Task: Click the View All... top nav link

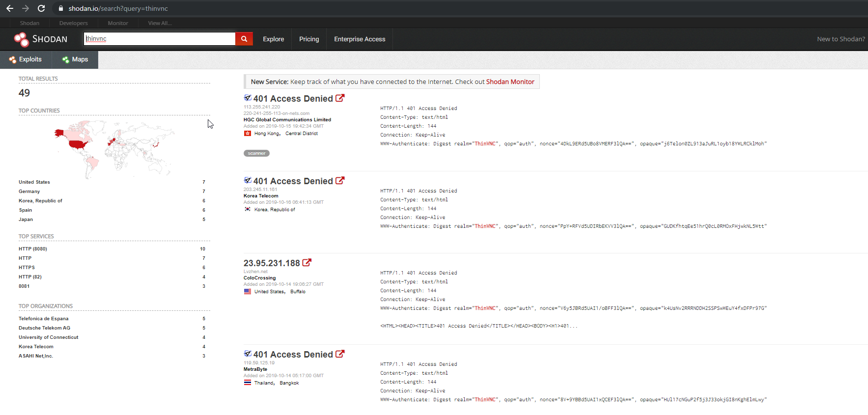Action: 160,23
